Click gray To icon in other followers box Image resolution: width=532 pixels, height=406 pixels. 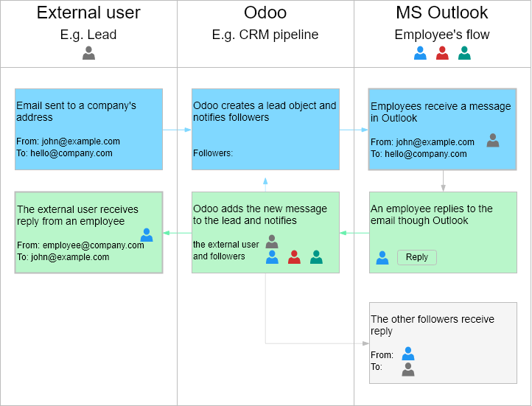point(407,369)
